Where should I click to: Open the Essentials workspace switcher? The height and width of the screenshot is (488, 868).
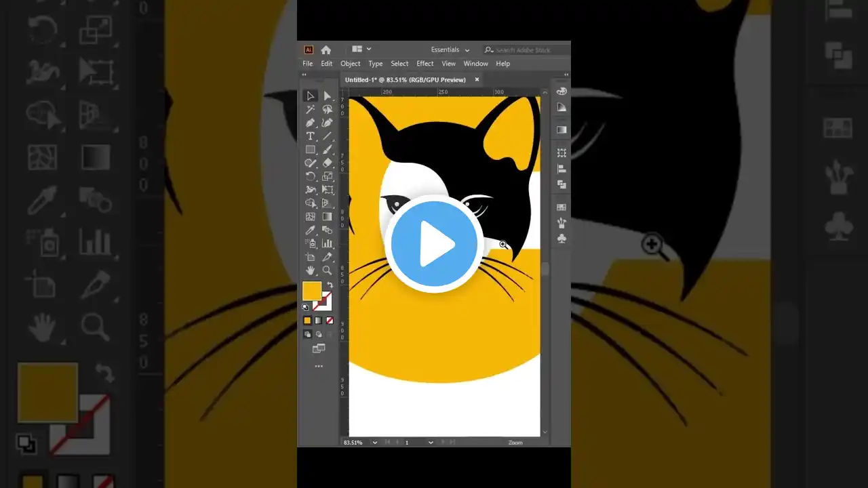(450, 49)
